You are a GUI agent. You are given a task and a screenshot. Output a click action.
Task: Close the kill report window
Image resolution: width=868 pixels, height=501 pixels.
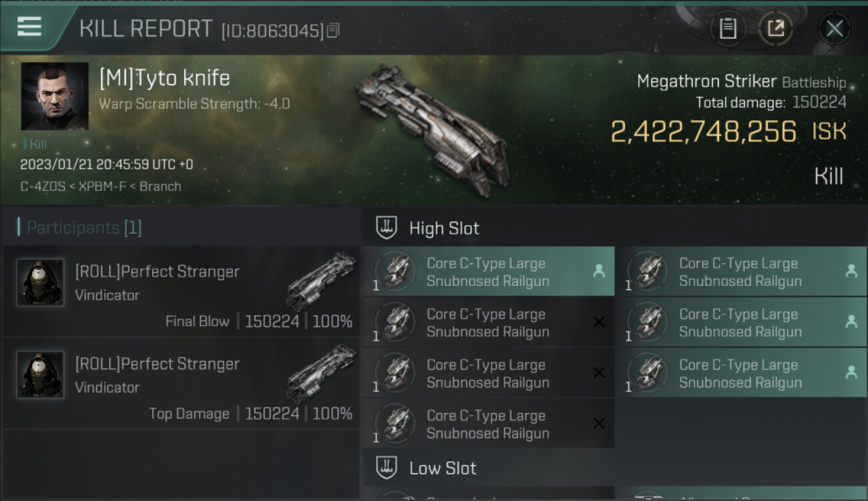[x=835, y=29]
